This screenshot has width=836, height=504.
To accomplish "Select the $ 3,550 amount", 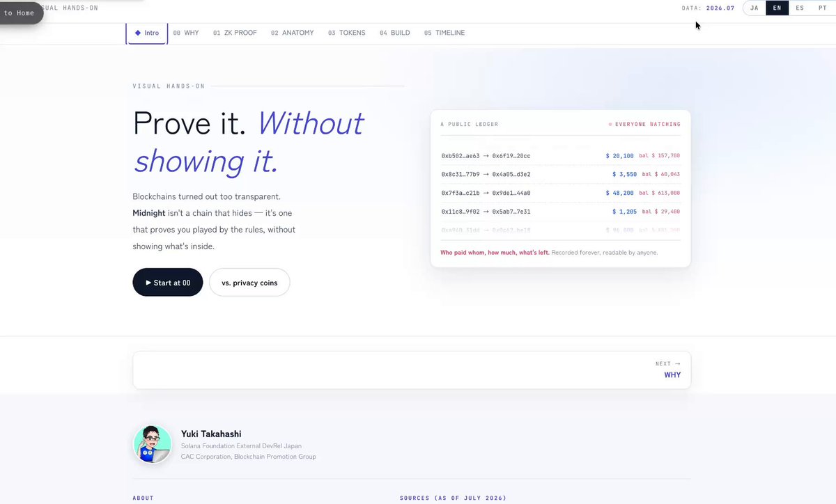I will pyautogui.click(x=624, y=174).
